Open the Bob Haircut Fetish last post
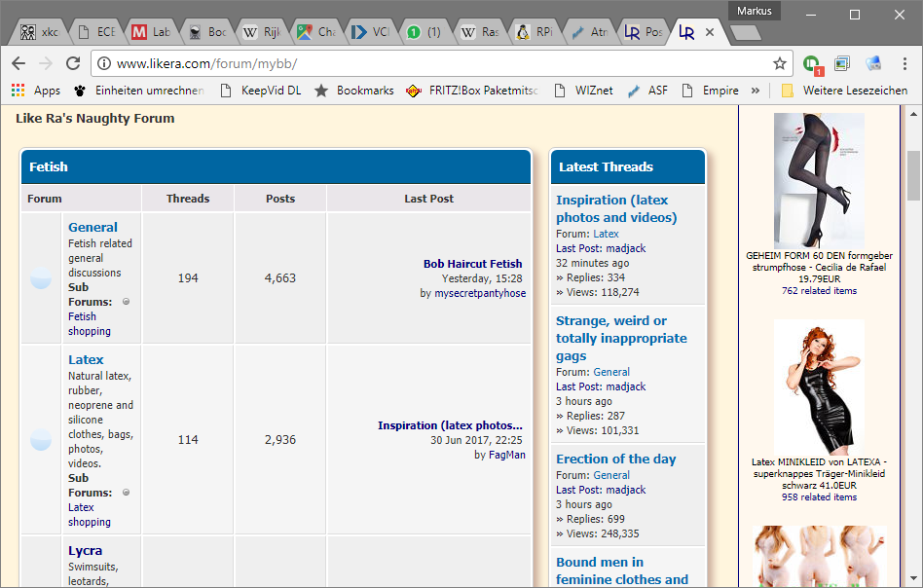923x588 pixels. tap(472, 264)
